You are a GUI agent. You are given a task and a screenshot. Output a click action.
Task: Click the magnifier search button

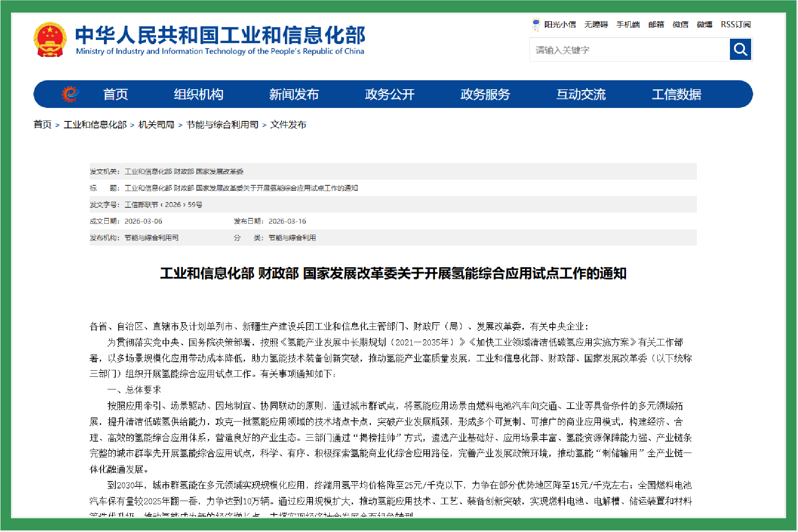[740, 50]
